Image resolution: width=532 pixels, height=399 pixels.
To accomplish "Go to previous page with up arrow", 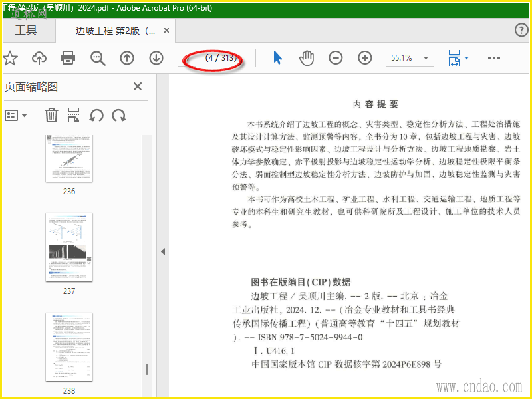I will click(x=127, y=58).
